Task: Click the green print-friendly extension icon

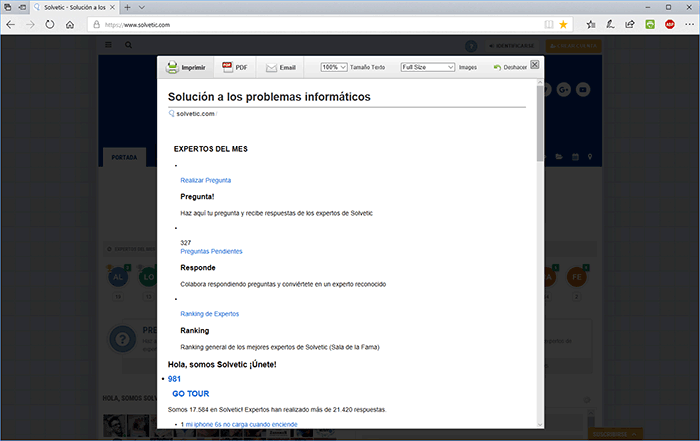Action: (x=650, y=25)
